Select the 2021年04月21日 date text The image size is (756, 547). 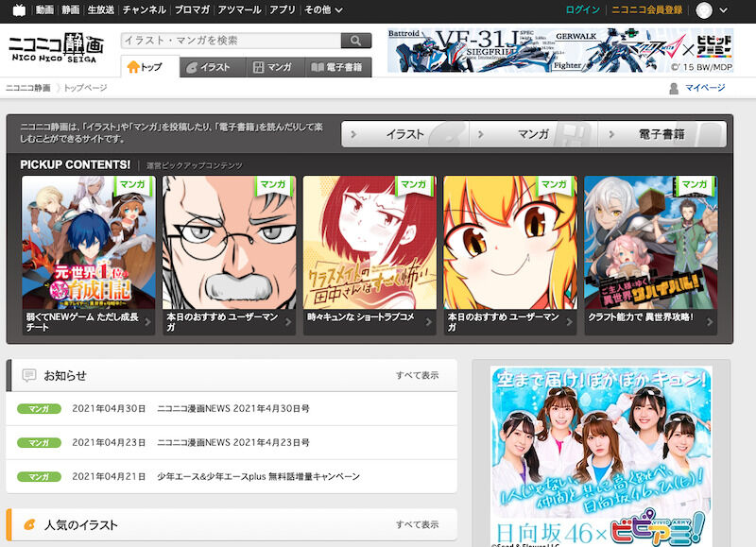pos(109,477)
